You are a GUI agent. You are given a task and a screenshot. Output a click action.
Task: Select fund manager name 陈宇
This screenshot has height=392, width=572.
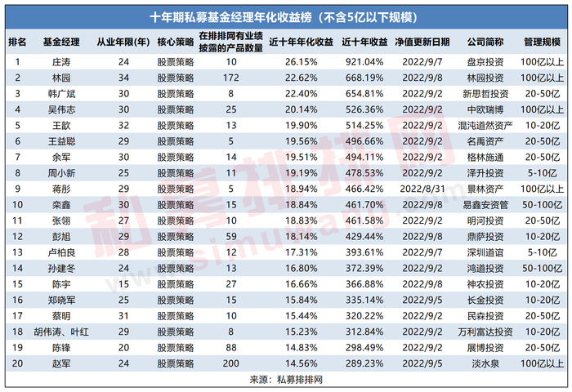pos(61,284)
